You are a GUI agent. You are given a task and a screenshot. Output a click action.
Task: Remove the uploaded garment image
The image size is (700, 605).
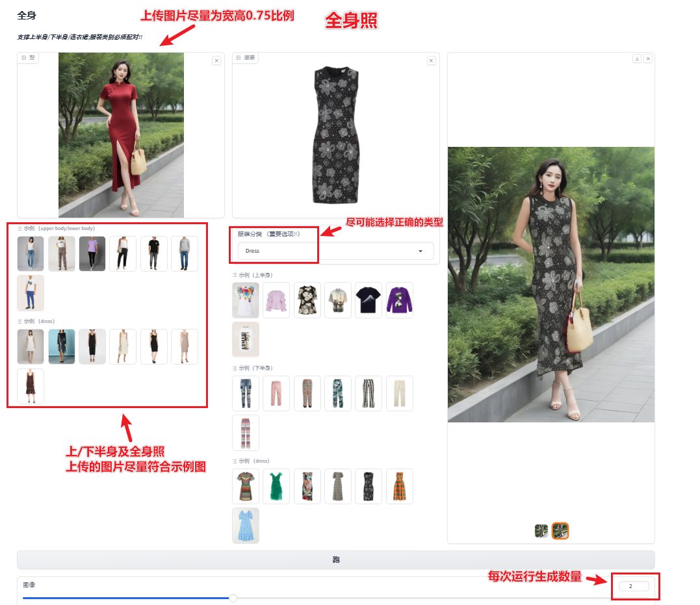click(431, 60)
